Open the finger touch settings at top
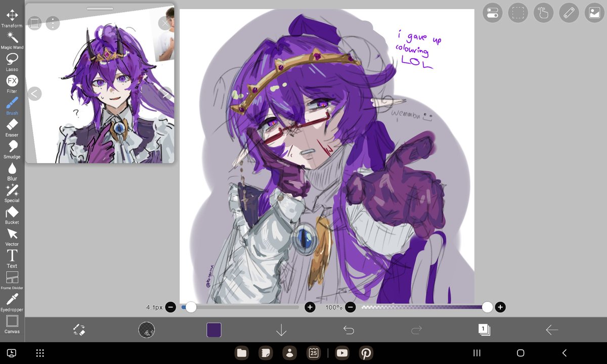 point(543,13)
